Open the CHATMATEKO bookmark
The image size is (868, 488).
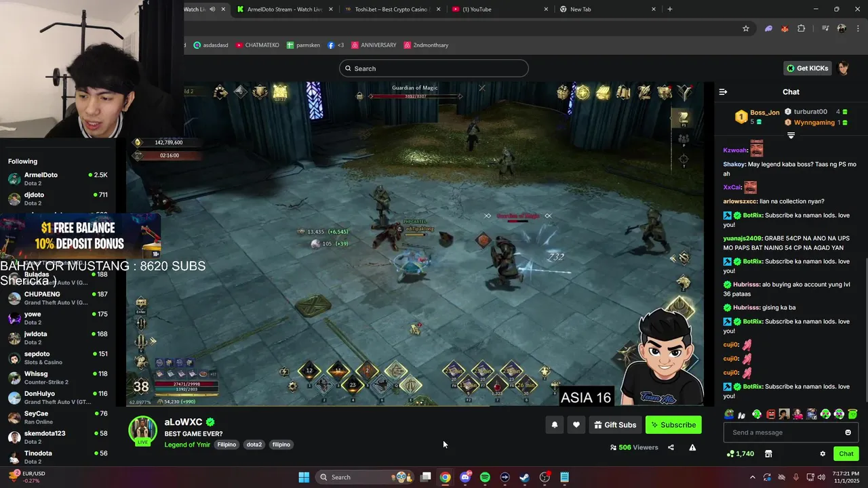click(x=258, y=45)
